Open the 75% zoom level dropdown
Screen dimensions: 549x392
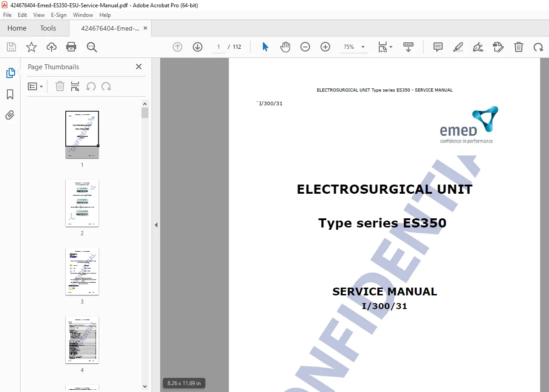(x=354, y=47)
